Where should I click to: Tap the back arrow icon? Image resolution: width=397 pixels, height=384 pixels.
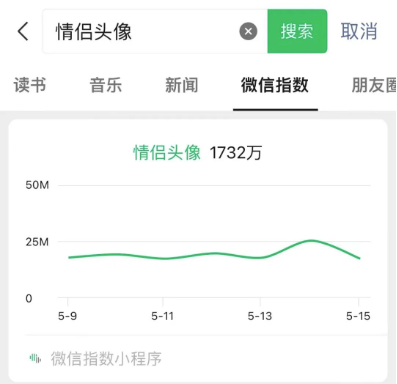(x=23, y=31)
